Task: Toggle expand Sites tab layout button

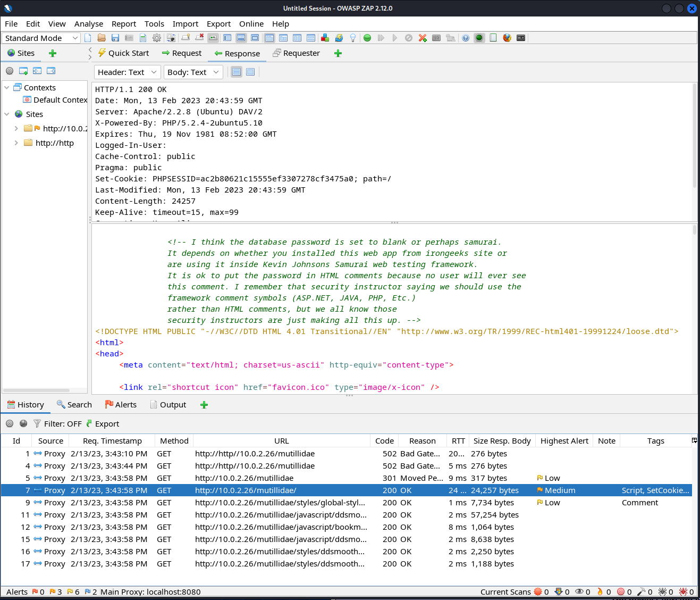Action: tap(227, 38)
